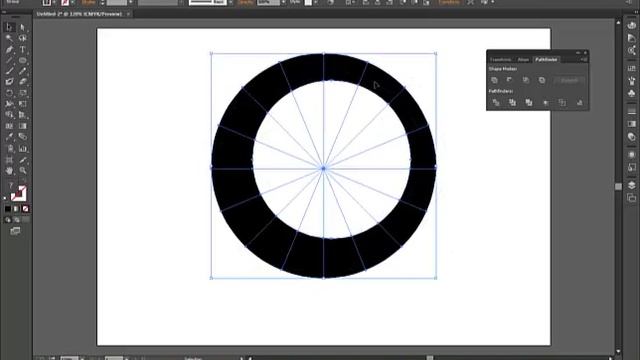Viewport: 640px width, 360px height.
Task: Select the Untitled-2 document tab
Action: (x=80, y=14)
